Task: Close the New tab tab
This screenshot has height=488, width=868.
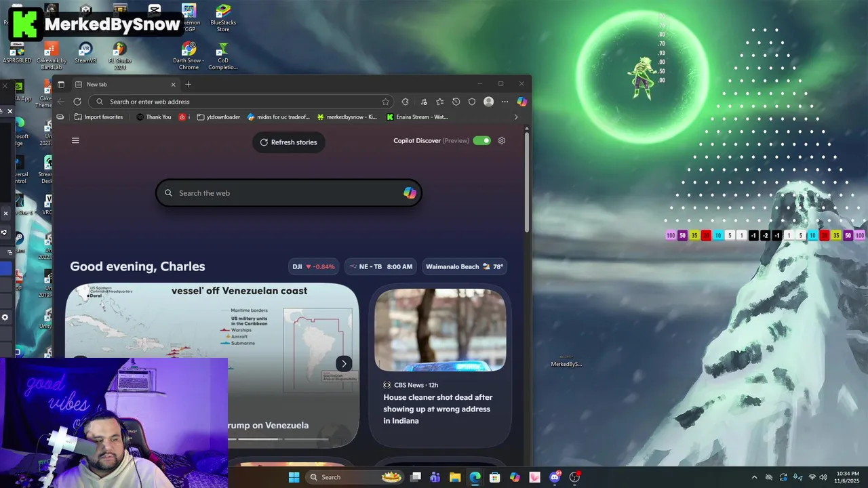Action: coord(173,84)
